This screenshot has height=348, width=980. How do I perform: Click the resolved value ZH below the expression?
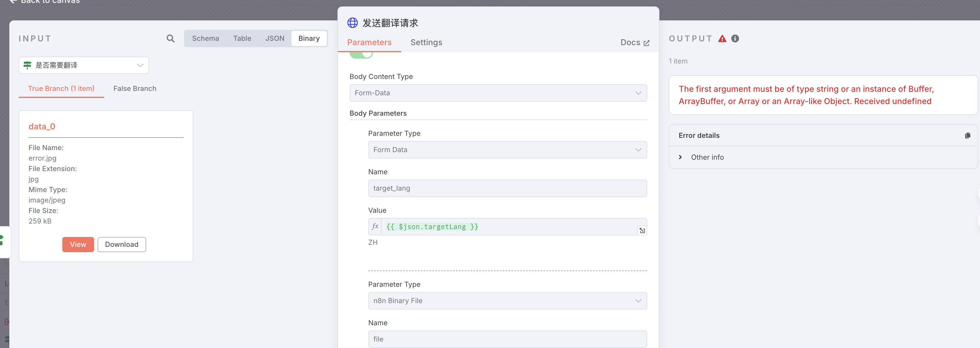pos(373,242)
